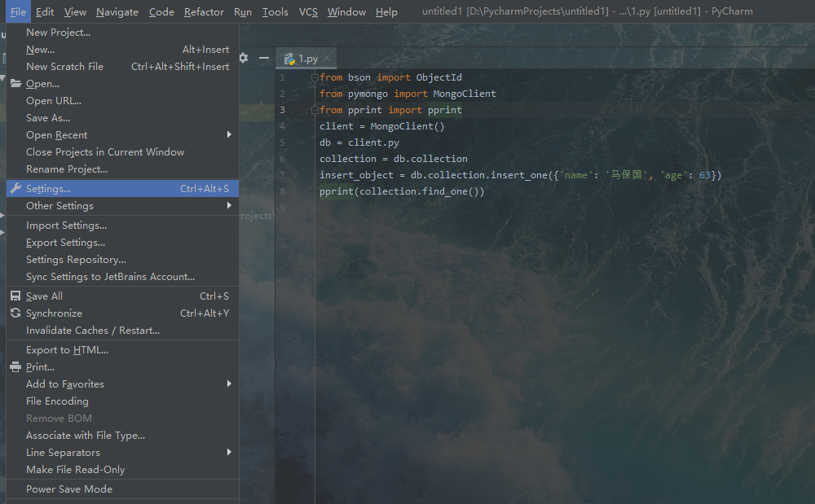Click 'ObjectId' in first import line
Image resolution: width=815 pixels, height=504 pixels.
[x=438, y=77]
